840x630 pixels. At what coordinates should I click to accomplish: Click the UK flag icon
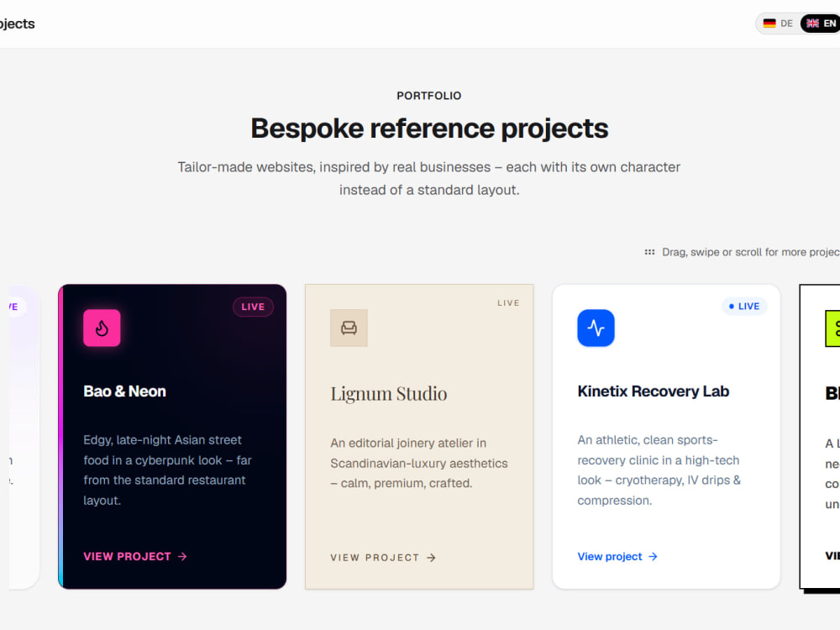pyautogui.click(x=812, y=24)
